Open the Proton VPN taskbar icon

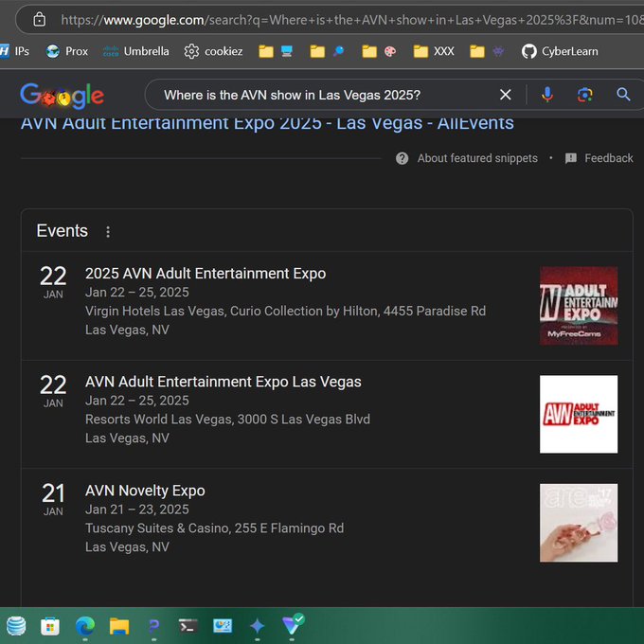click(x=293, y=625)
